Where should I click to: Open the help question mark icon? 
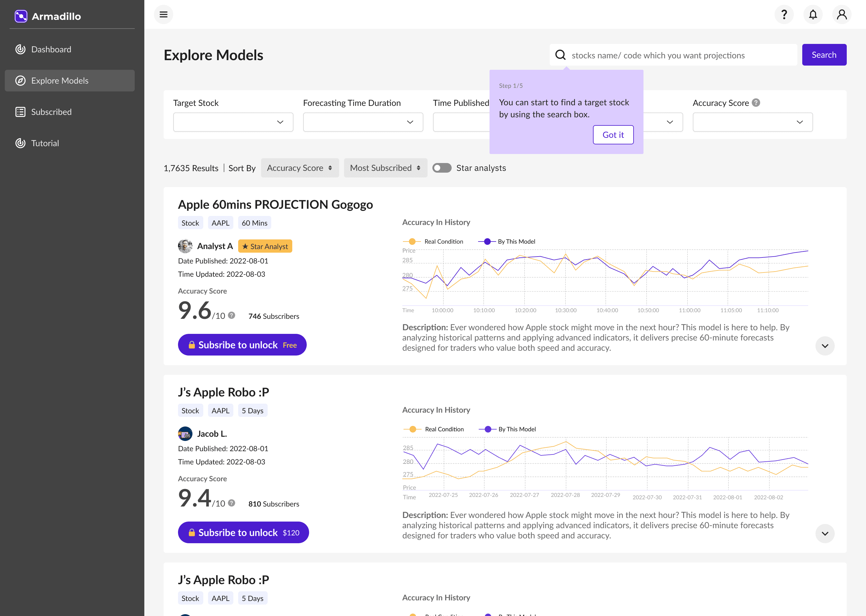coord(784,14)
